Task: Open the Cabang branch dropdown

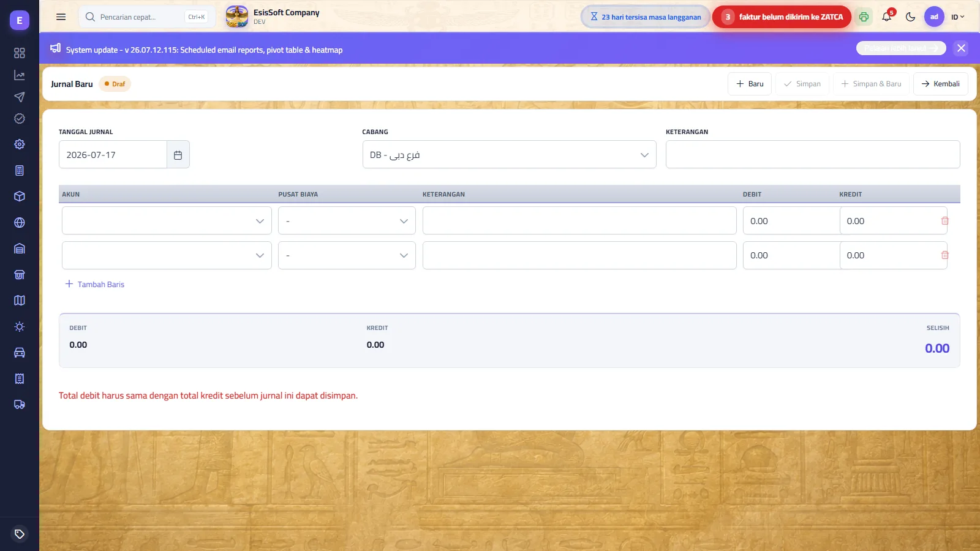Action: click(509, 155)
